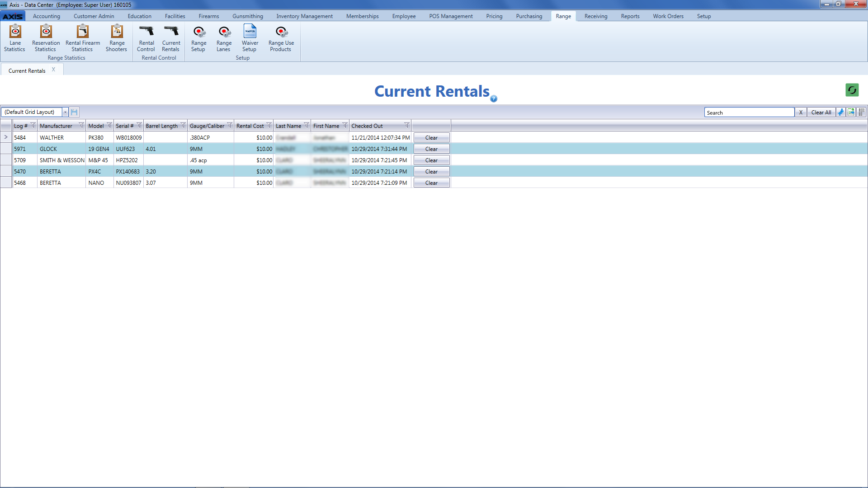Clear the search box with X

pos(801,113)
